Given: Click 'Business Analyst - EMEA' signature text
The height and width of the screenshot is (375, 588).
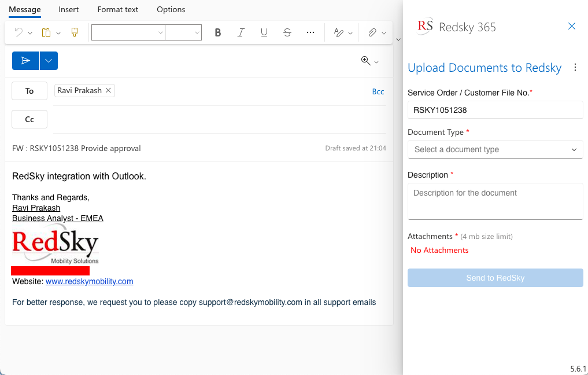Looking at the screenshot, I should pos(58,219).
